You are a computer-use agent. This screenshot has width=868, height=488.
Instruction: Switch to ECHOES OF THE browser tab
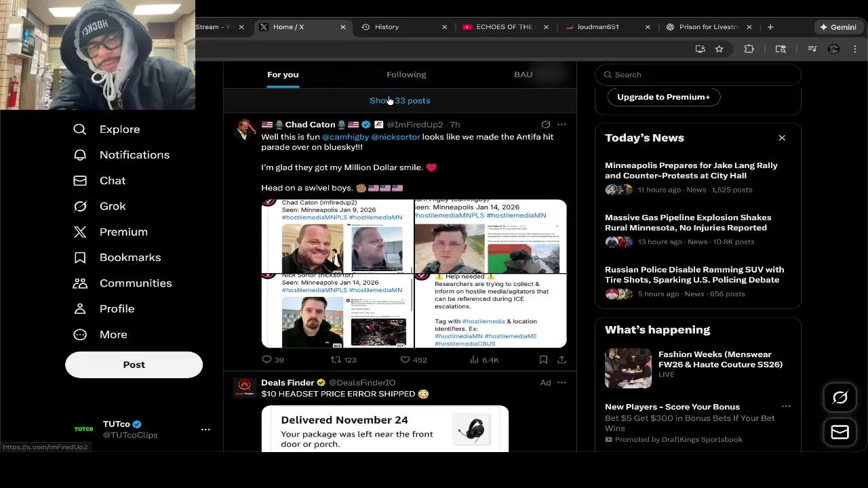505,27
